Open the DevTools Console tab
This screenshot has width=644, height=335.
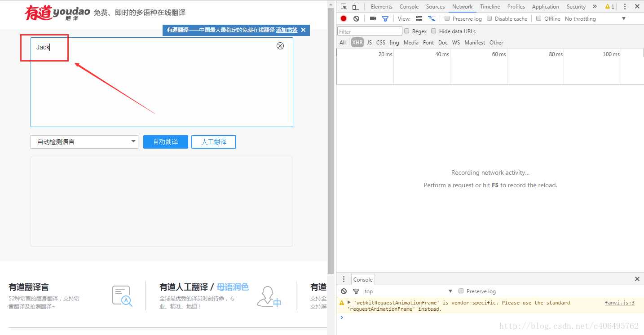coord(409,6)
